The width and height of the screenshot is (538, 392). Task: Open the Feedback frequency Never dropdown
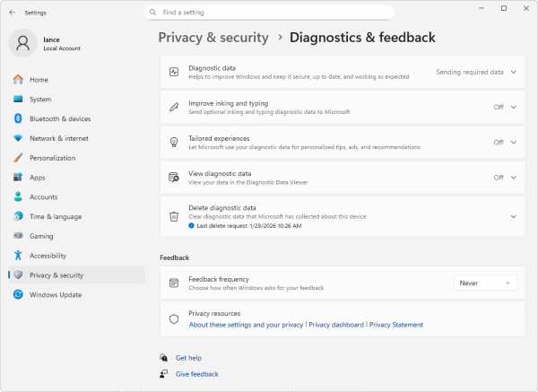pos(485,283)
